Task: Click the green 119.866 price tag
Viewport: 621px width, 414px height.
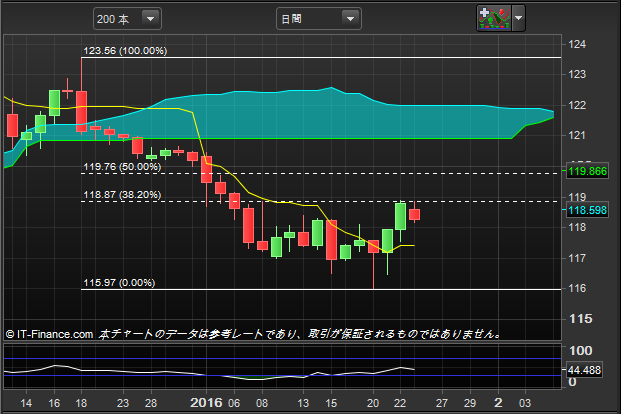Action: (587, 171)
